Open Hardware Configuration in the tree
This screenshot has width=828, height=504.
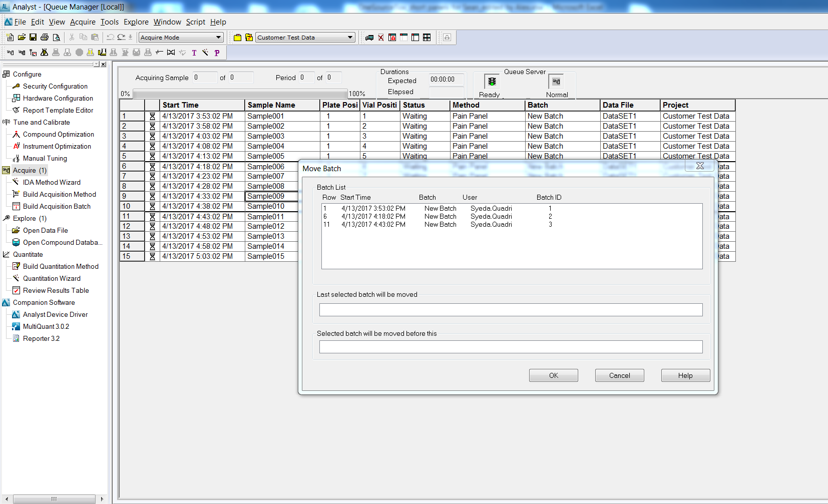click(58, 98)
